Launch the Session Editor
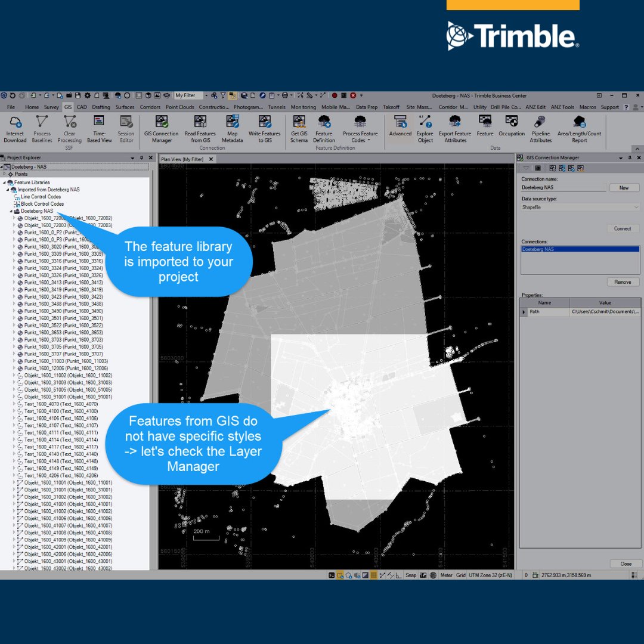The image size is (644, 644). [x=126, y=129]
